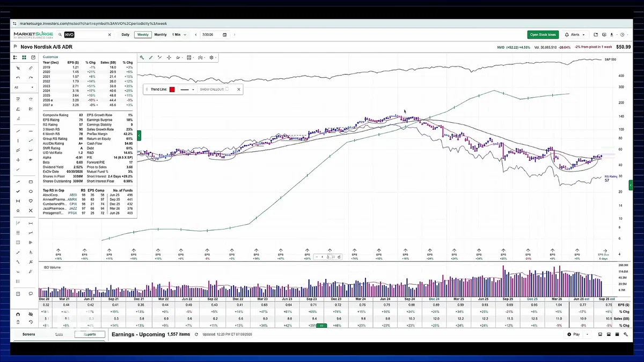This screenshot has width=644, height=362.
Task: Switch to the Daily chart period
Action: point(125,34)
